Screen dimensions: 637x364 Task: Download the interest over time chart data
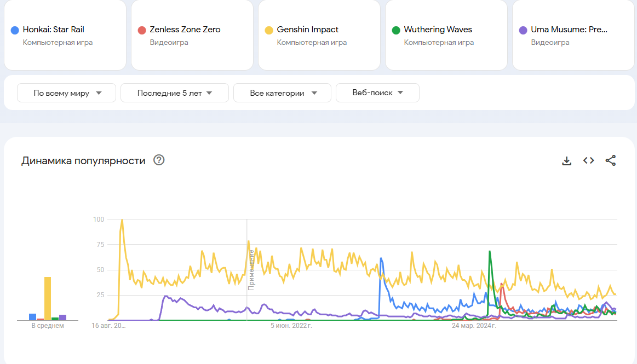(x=567, y=160)
